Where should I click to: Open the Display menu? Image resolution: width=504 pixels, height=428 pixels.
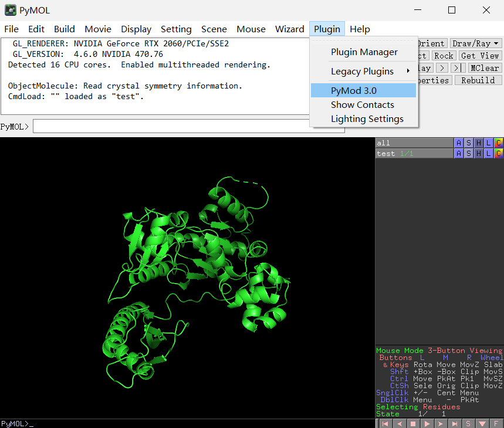click(x=136, y=29)
